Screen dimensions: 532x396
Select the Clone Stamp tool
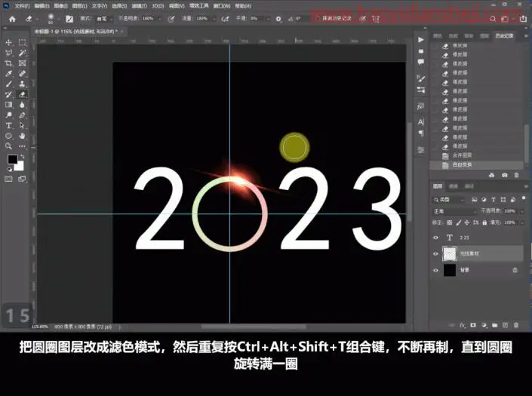pyautogui.click(x=22, y=84)
